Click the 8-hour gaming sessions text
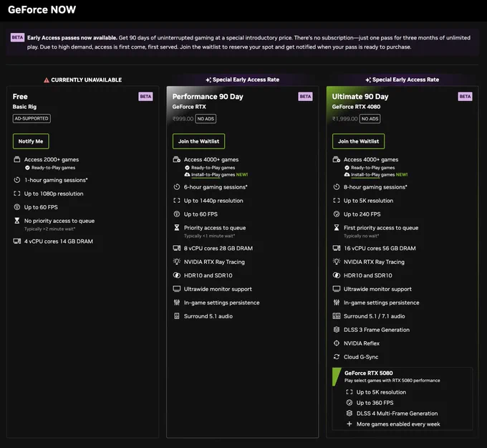The width and height of the screenshot is (487, 448). click(x=375, y=187)
